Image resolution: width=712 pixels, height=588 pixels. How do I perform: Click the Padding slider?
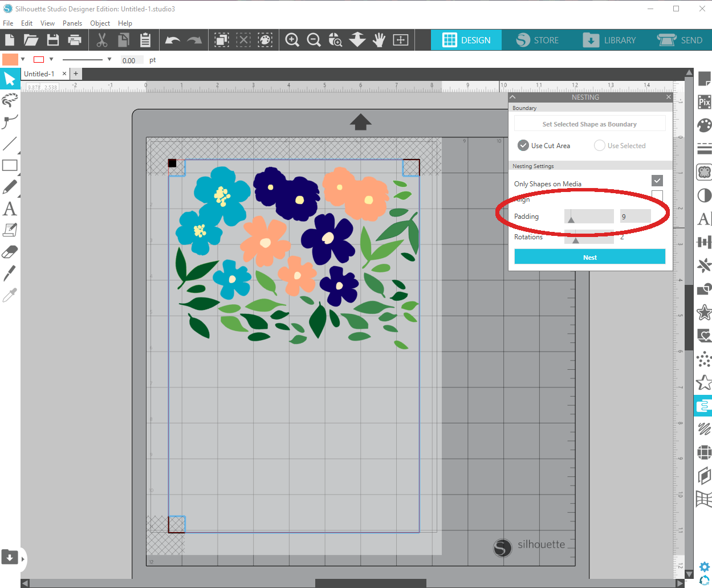[589, 217]
